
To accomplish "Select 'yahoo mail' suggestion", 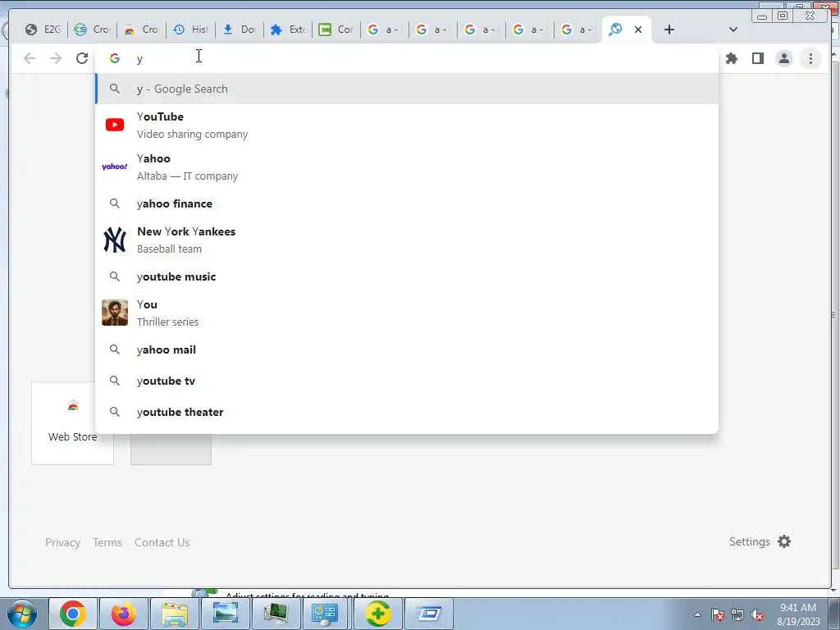I will click(407, 349).
